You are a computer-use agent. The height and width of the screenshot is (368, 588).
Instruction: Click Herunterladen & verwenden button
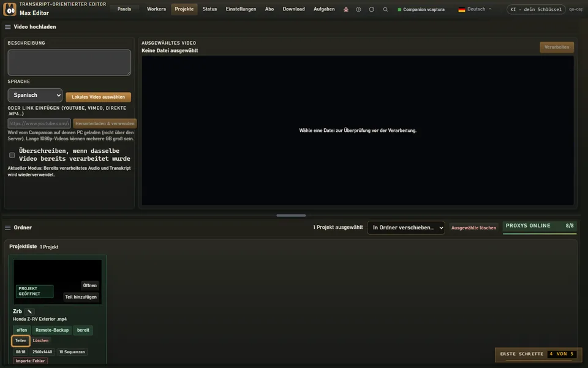pyautogui.click(x=105, y=123)
